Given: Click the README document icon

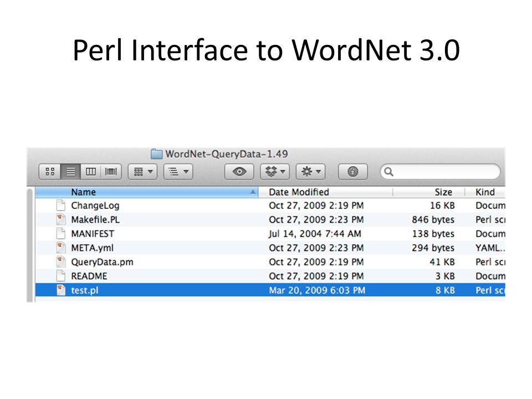Looking at the screenshot, I should (x=61, y=276).
